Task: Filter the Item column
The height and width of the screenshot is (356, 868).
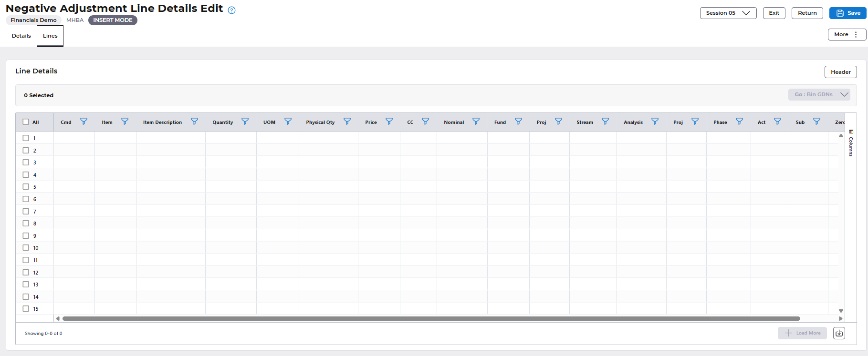Action: point(125,122)
